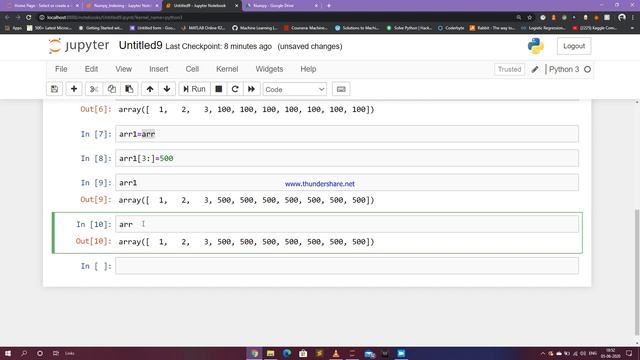Click the Trusted notebook indicator
Viewport: 640px width, 360px height.
pyautogui.click(x=509, y=69)
